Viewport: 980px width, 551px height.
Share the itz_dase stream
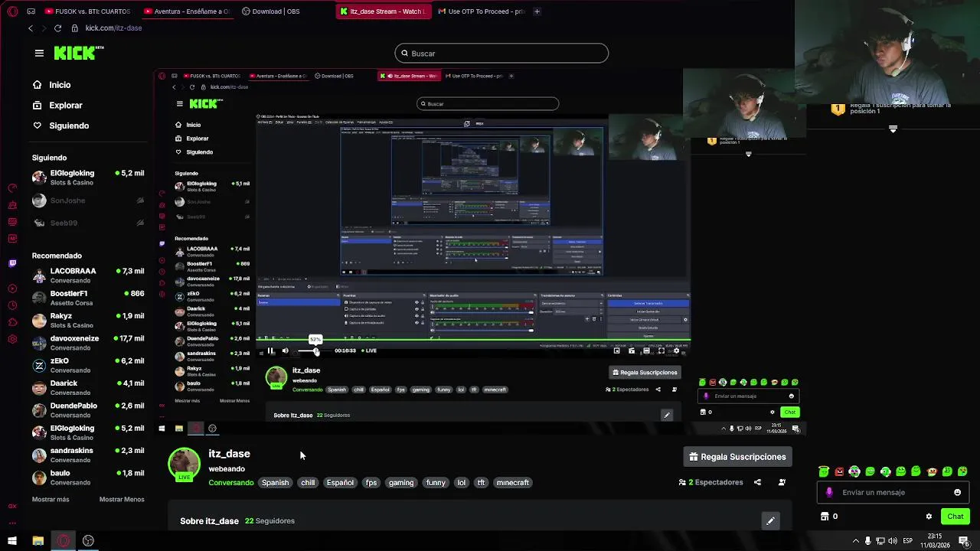click(757, 482)
